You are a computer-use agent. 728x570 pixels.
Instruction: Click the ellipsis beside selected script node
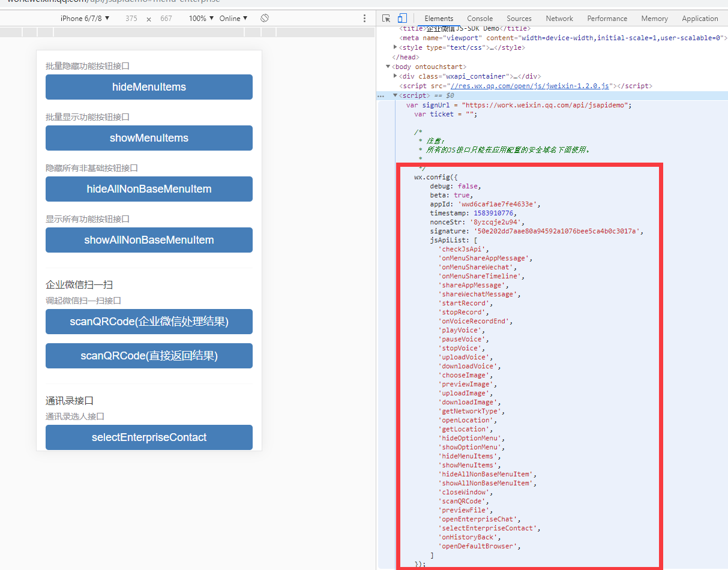click(381, 95)
